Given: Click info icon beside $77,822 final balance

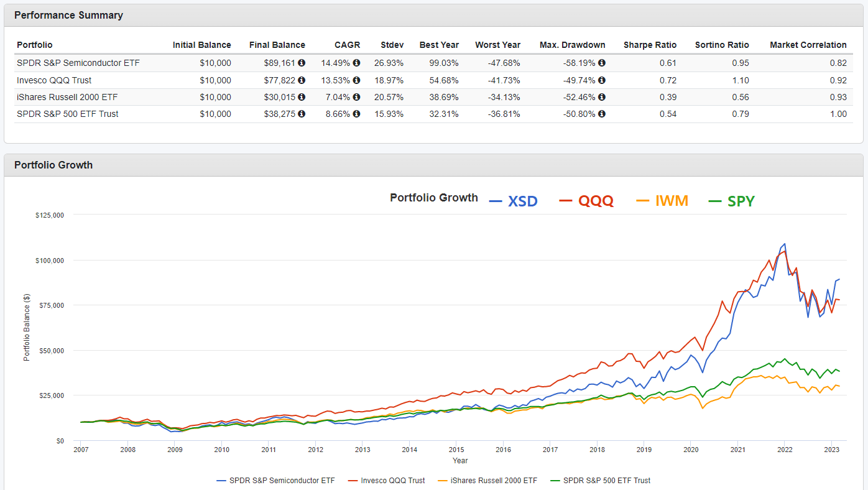Looking at the screenshot, I should click(302, 80).
